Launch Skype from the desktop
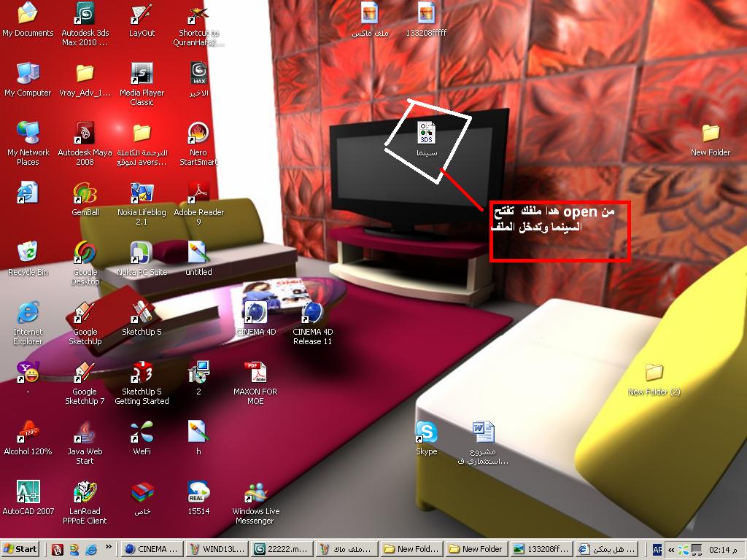The width and height of the screenshot is (747, 560). (x=426, y=438)
